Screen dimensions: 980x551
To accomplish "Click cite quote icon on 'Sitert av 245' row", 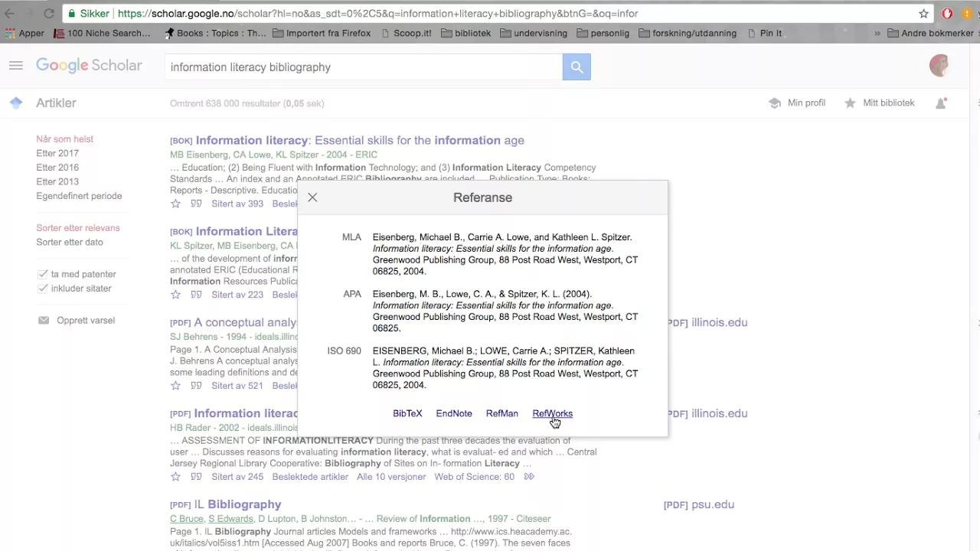I will click(x=196, y=477).
